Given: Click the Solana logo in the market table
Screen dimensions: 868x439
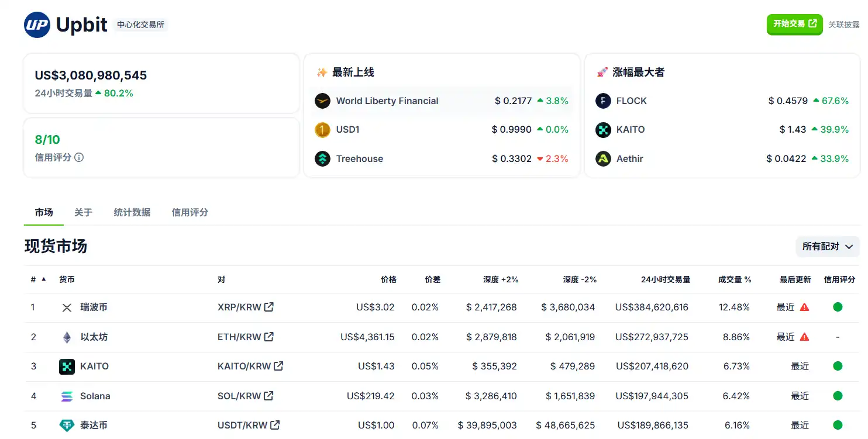Looking at the screenshot, I should [67, 396].
